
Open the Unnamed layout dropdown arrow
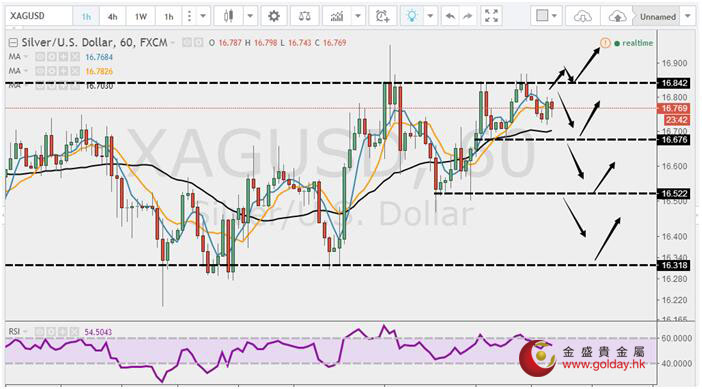pos(688,17)
